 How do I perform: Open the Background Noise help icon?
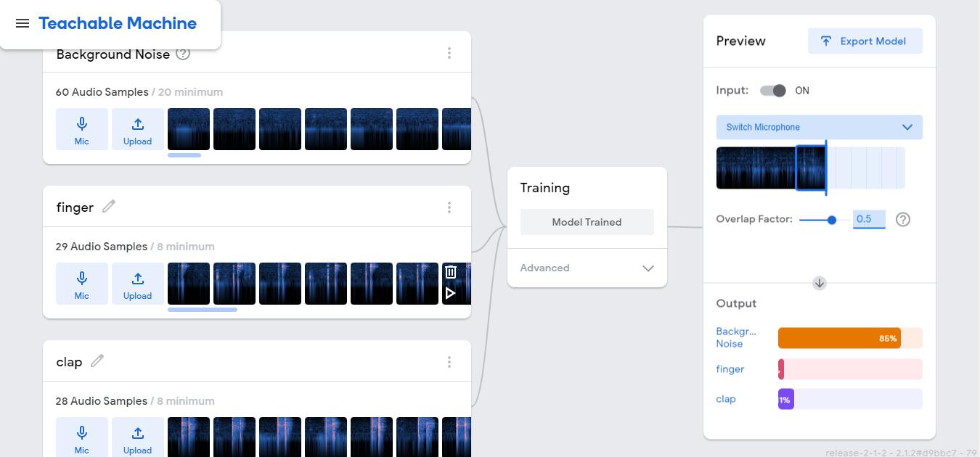[183, 54]
